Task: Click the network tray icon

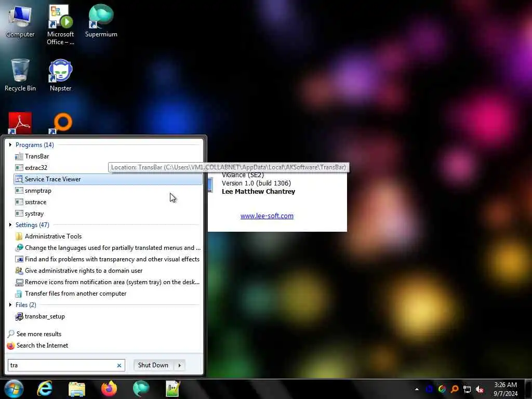Action: (467, 389)
